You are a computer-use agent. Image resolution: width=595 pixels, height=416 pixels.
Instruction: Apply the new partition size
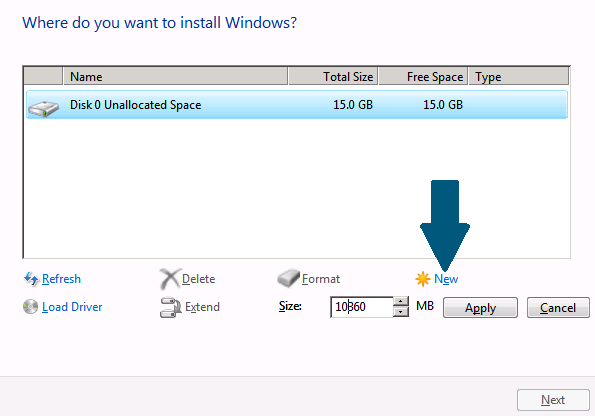click(480, 307)
